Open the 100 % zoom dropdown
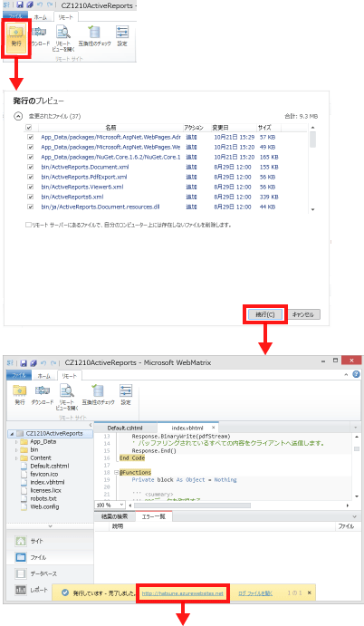 121,505
